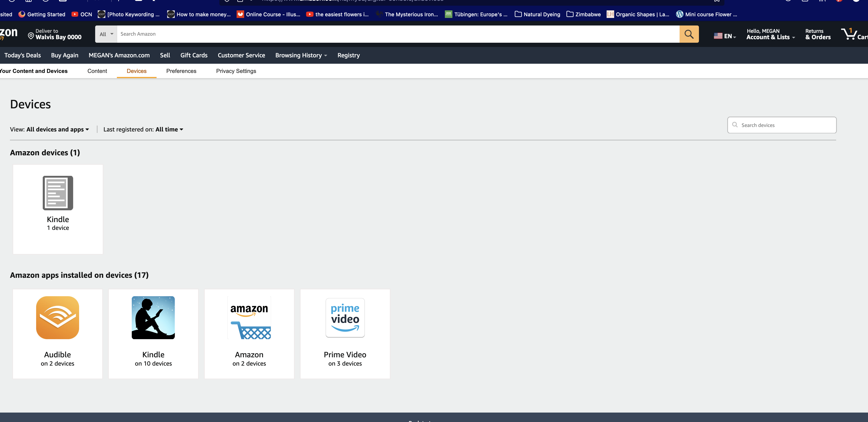Switch to the Preferences tab
This screenshot has height=422, width=868.
click(x=181, y=71)
